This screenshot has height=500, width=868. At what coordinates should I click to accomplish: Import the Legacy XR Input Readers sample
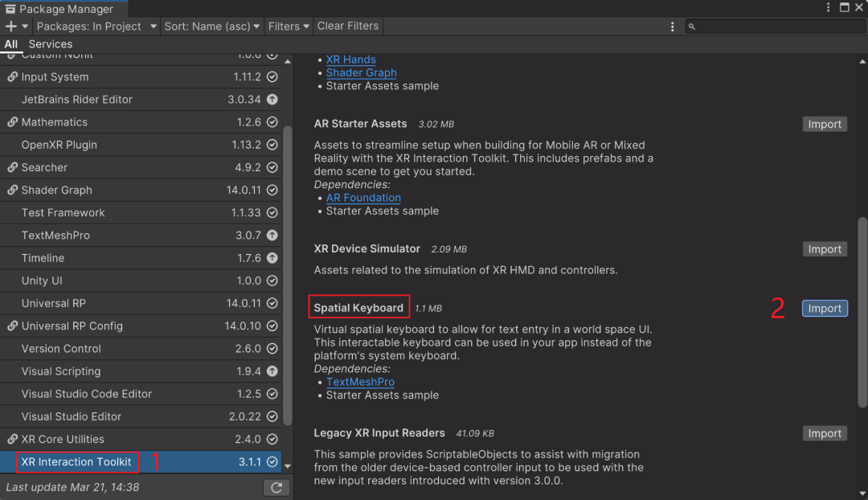(825, 433)
